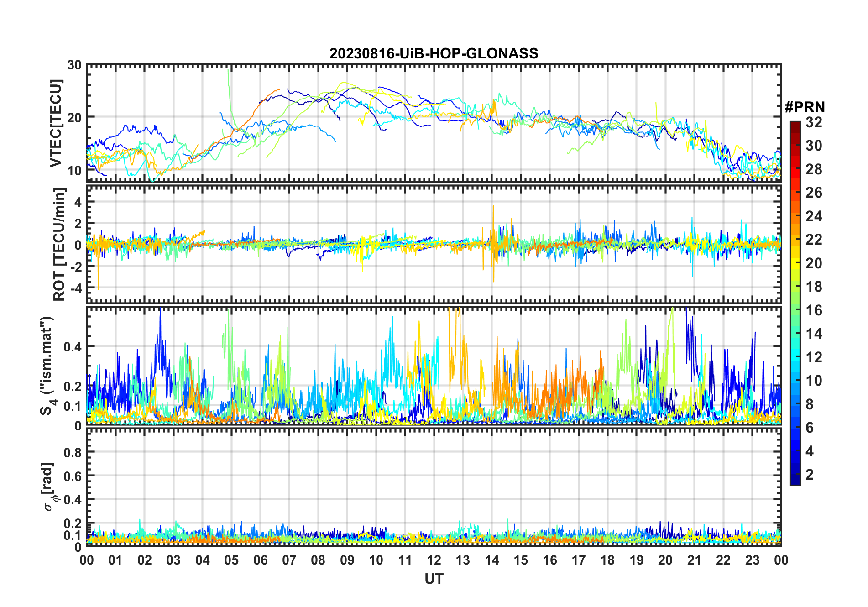
Task: Click the VTEC[TECU] y-axis label
Action: click(x=56, y=123)
